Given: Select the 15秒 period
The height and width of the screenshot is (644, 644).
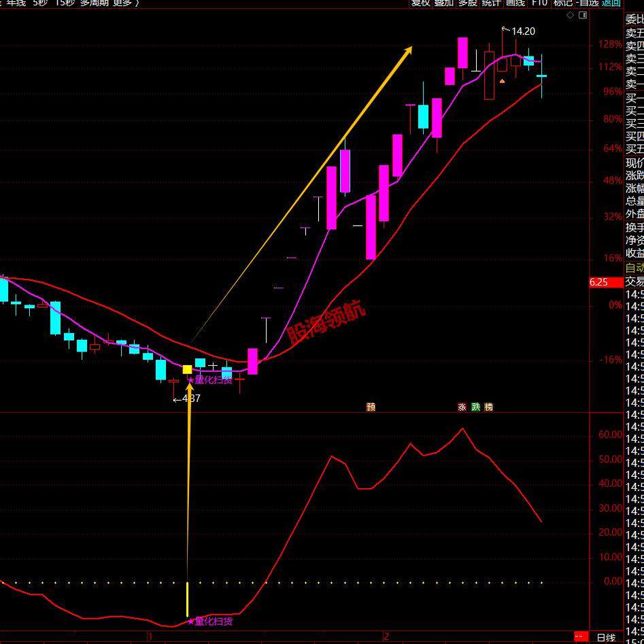Looking at the screenshot, I should 65,3.
